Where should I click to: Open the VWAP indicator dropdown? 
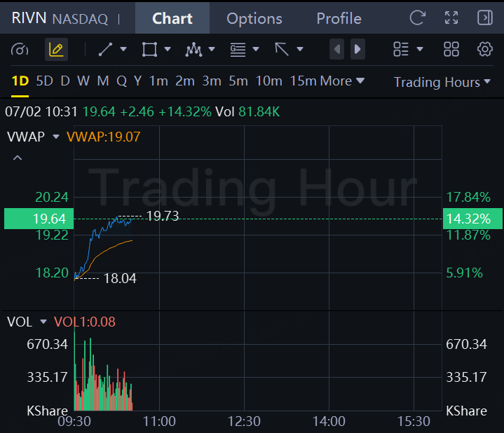pos(56,137)
